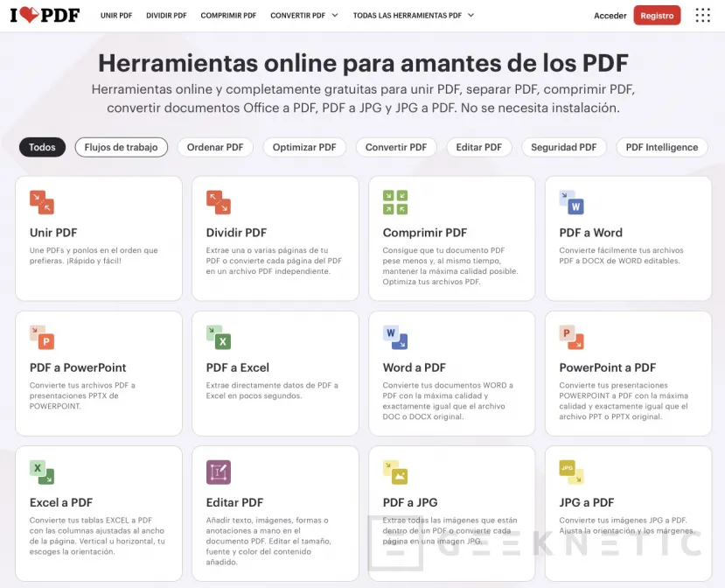The width and height of the screenshot is (725, 588).
Task: Click text 'Une PDFs y ponlos en el orden'
Action: pyautogui.click(x=85, y=250)
